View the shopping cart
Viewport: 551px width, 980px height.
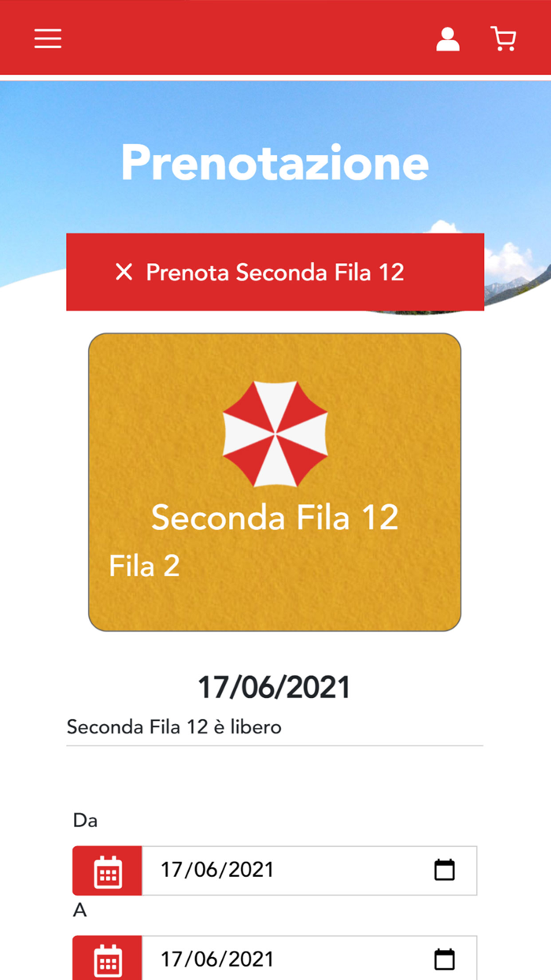503,39
